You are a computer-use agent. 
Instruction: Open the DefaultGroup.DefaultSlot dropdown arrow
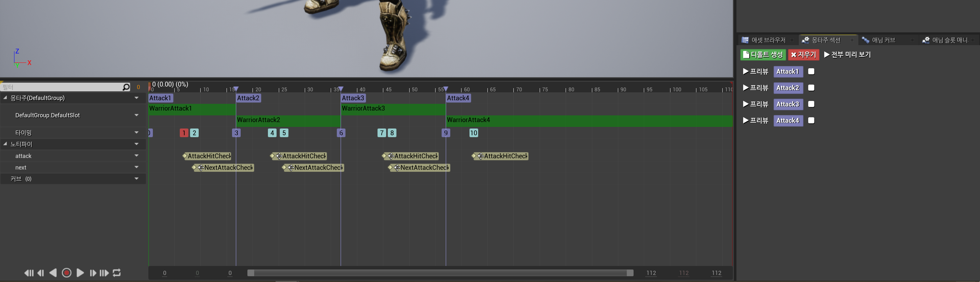[x=137, y=115]
